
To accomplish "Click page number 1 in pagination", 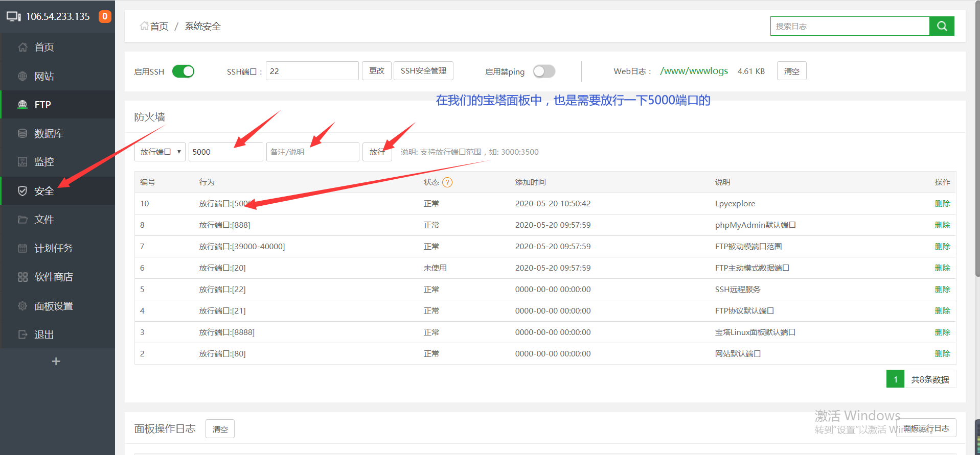I will click(x=895, y=379).
